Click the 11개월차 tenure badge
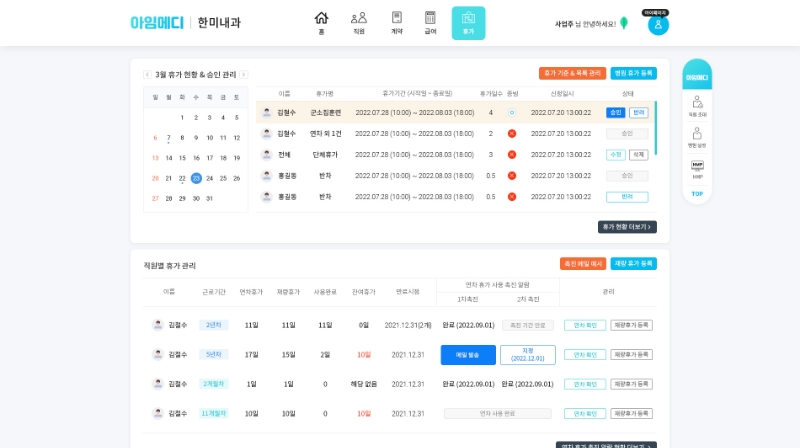This screenshot has height=448, width=800. click(213, 414)
